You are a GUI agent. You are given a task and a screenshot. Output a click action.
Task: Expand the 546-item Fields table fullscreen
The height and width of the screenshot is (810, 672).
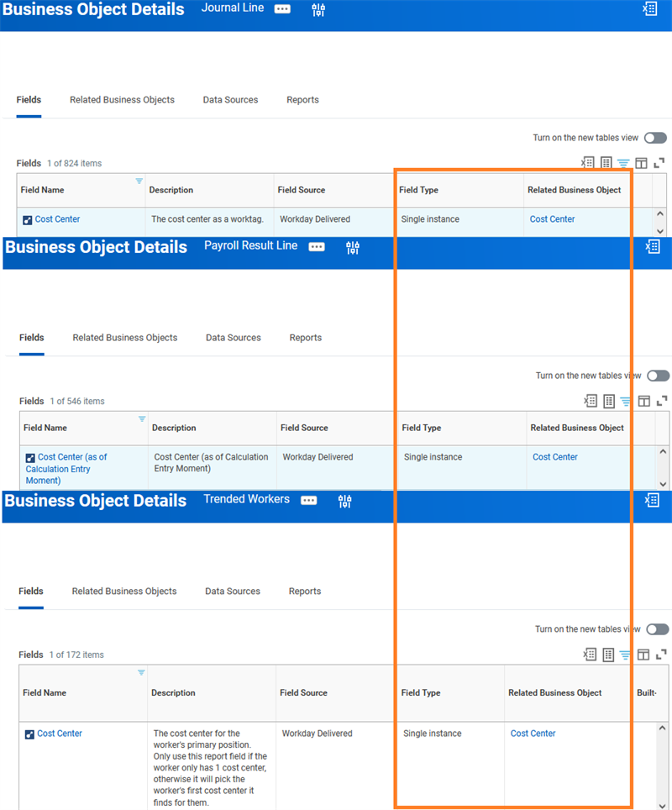[662, 402]
